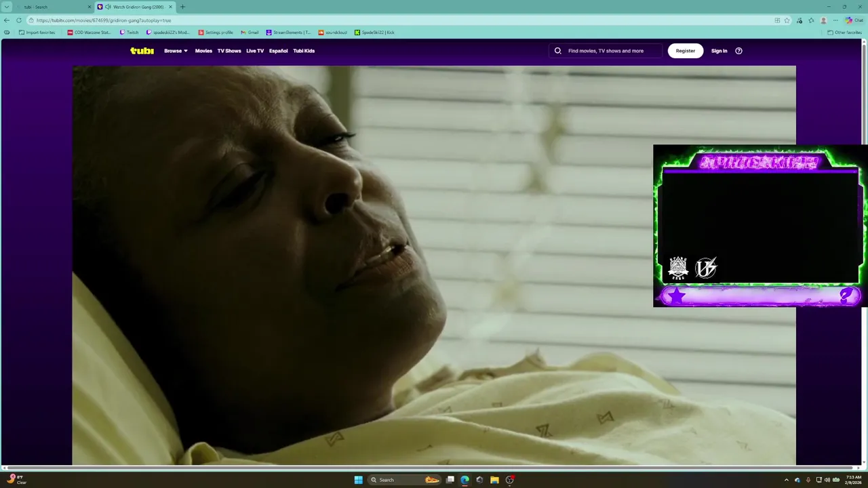This screenshot has height=488, width=868.
Task: Click the microphone tray icon
Action: click(808, 480)
